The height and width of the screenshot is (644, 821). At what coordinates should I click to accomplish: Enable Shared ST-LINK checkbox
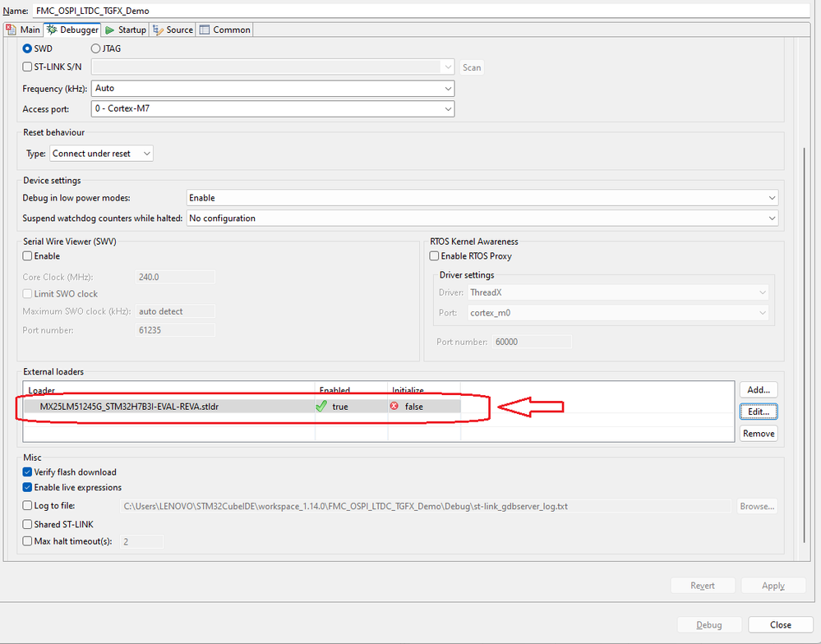pos(27,525)
